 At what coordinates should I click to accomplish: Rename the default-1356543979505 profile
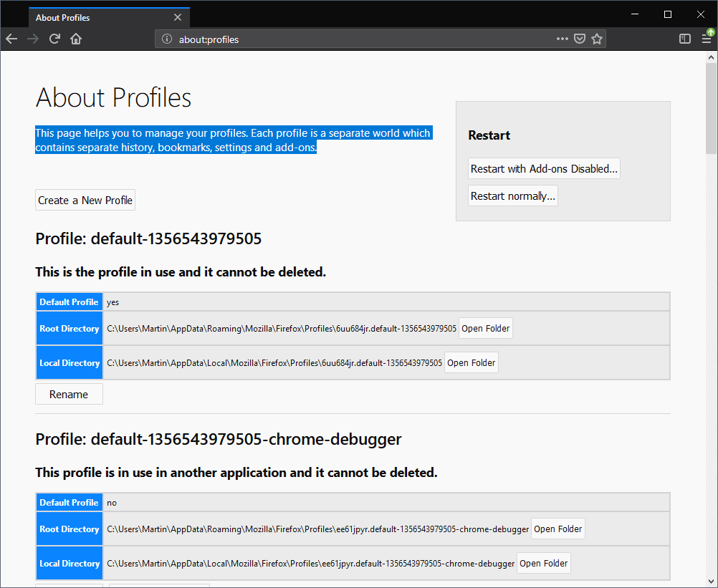69,395
